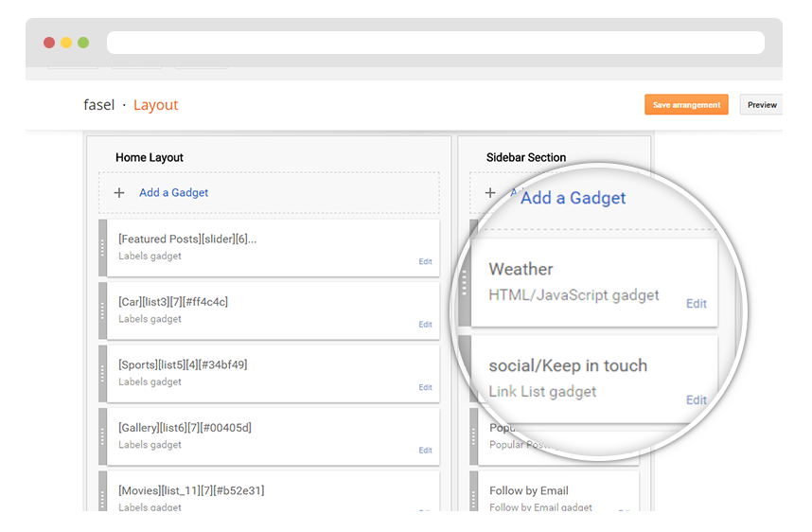The image size is (812, 532).
Task: Click the Save arrangement button
Action: (686, 105)
